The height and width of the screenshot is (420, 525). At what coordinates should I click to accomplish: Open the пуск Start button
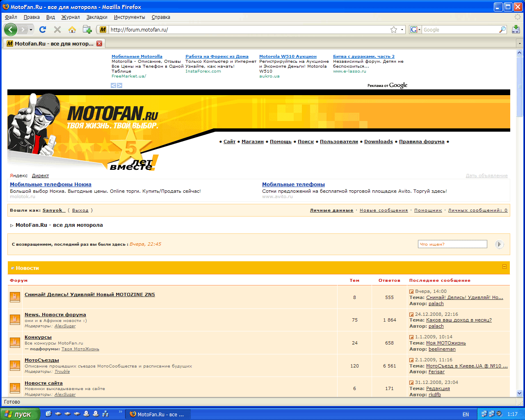click(x=20, y=414)
